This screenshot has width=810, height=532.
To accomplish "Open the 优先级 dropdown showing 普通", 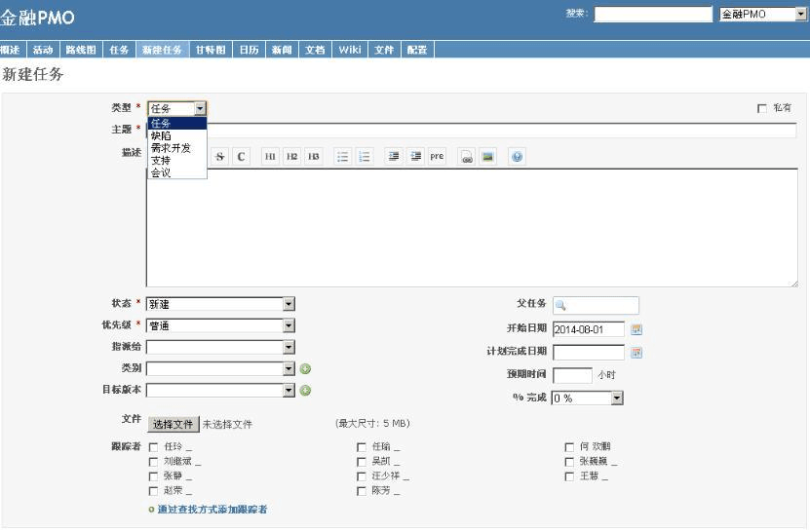I will [220, 325].
